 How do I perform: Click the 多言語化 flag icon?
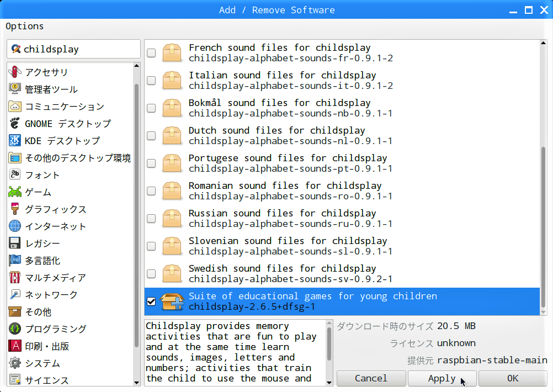(15, 261)
